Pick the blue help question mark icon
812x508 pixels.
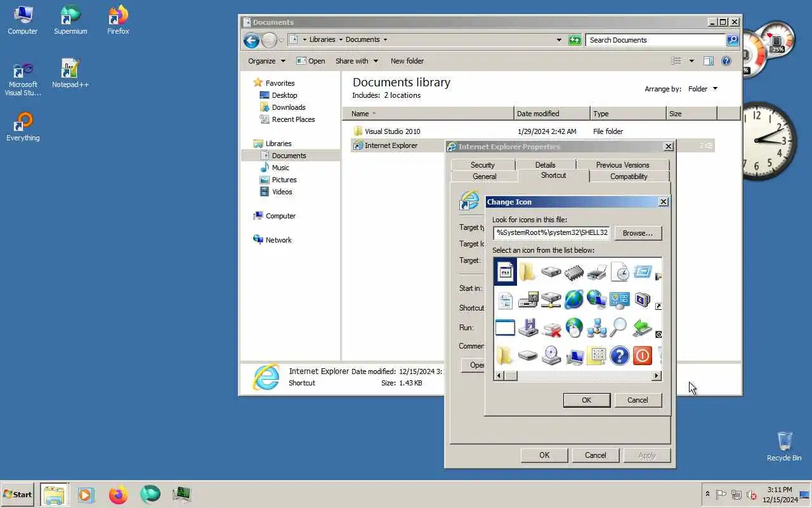(619, 356)
